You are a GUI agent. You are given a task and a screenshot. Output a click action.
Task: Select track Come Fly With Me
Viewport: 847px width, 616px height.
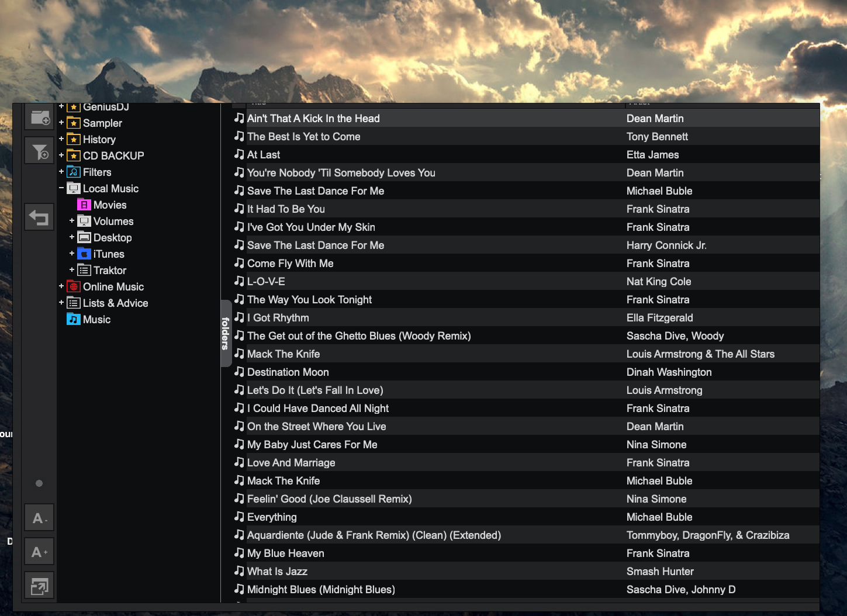point(291,263)
